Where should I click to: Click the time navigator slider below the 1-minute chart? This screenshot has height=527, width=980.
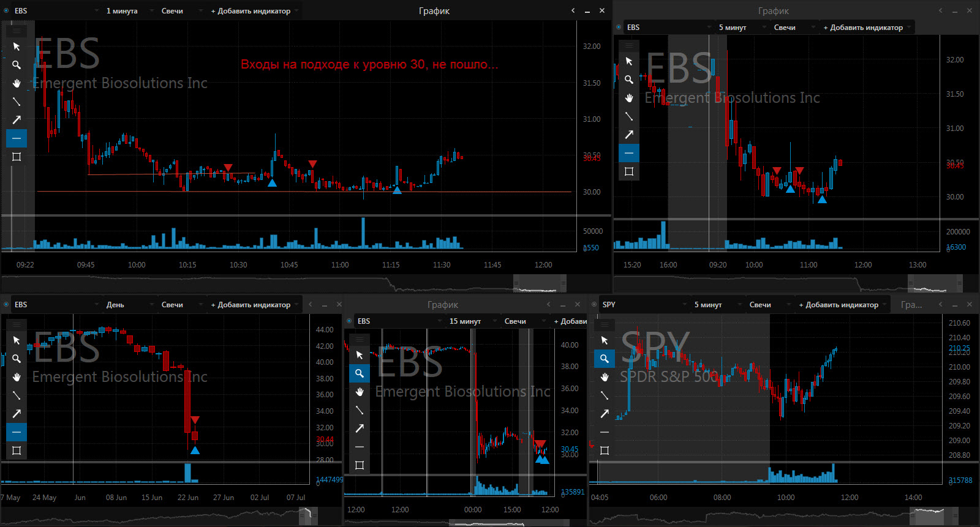(x=540, y=284)
